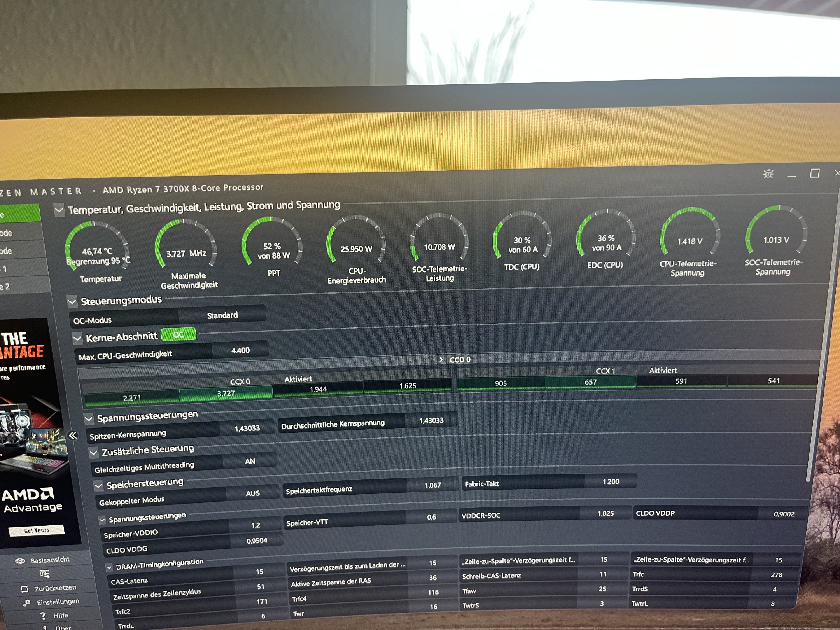The image size is (840, 630).
Task: Click the OC-Modus Standard field
Action: (222, 315)
